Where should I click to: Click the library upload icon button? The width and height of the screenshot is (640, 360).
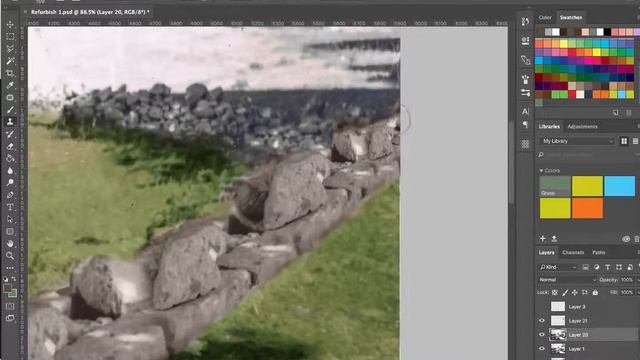click(x=554, y=238)
